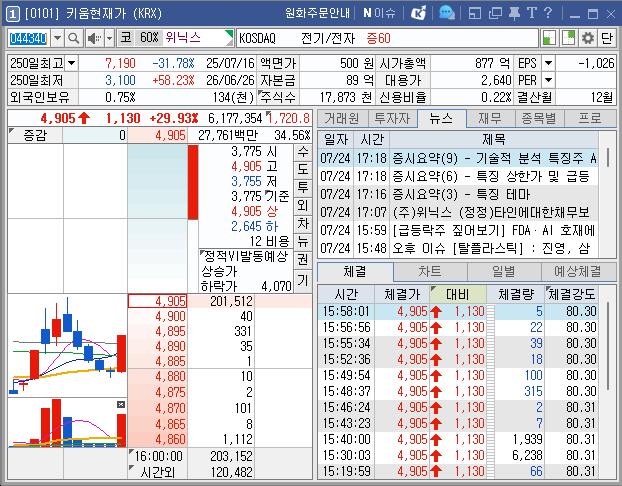Click the second green corner layout icon
This screenshot has width=622, height=486.
point(568,38)
